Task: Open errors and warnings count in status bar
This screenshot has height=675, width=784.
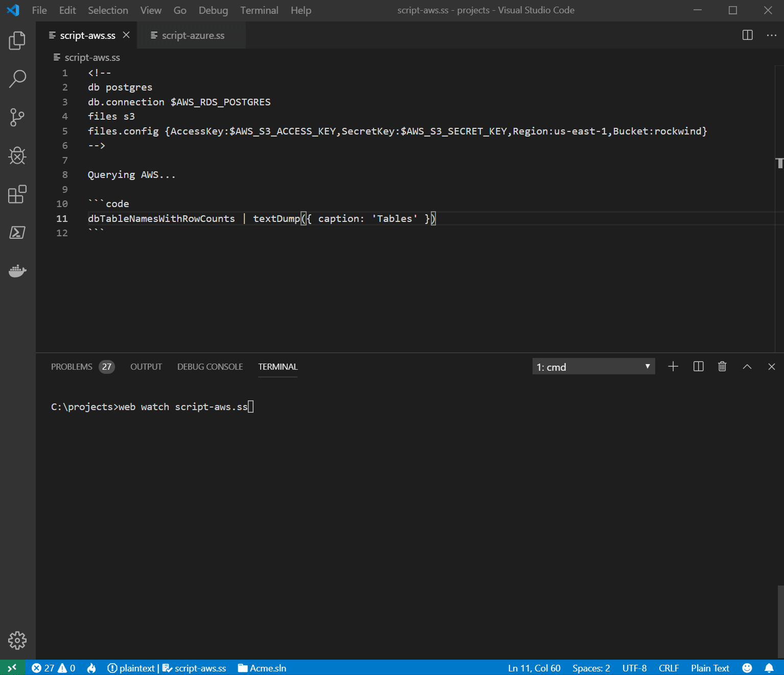Action: (53, 668)
